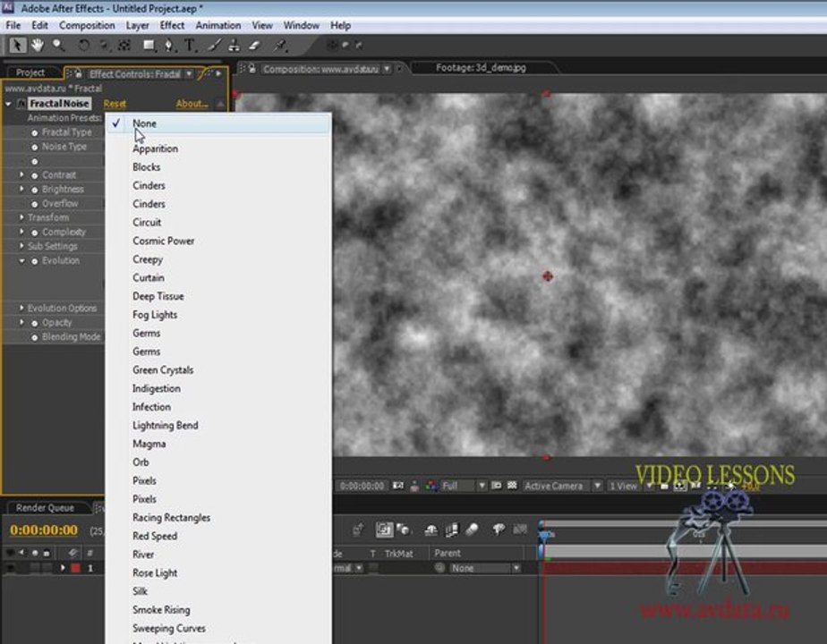Image resolution: width=827 pixels, height=644 pixels.
Task: Select the Type text tool
Action: pyautogui.click(x=190, y=46)
